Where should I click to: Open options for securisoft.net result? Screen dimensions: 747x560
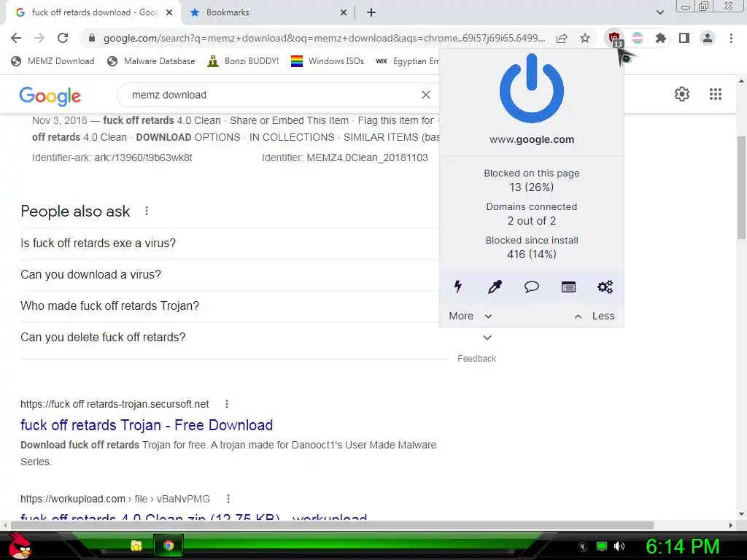(x=227, y=404)
